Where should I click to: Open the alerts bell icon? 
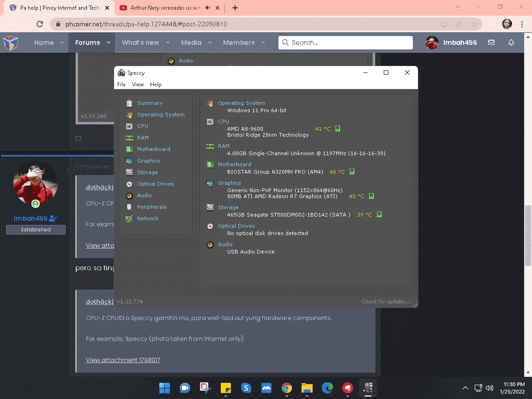coord(511,42)
